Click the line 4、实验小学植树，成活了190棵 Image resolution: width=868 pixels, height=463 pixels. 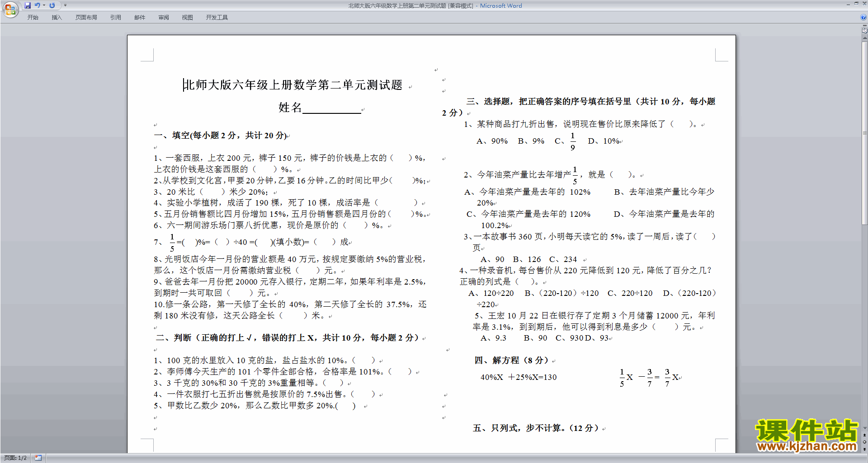coord(286,203)
